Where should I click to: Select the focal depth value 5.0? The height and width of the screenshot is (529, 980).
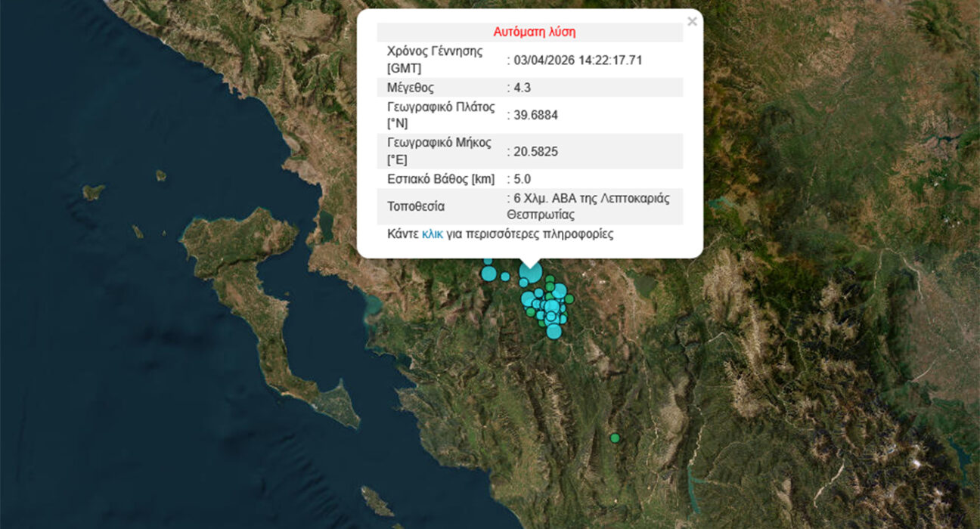tap(522, 179)
